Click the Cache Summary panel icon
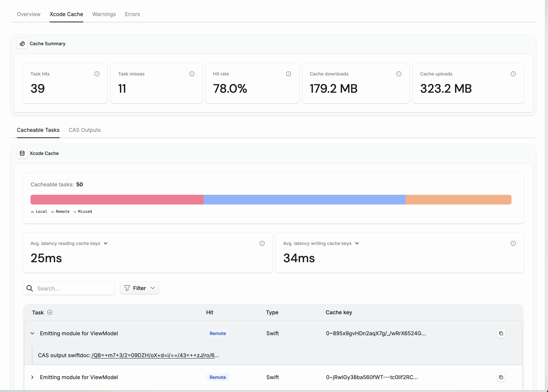 tap(22, 44)
